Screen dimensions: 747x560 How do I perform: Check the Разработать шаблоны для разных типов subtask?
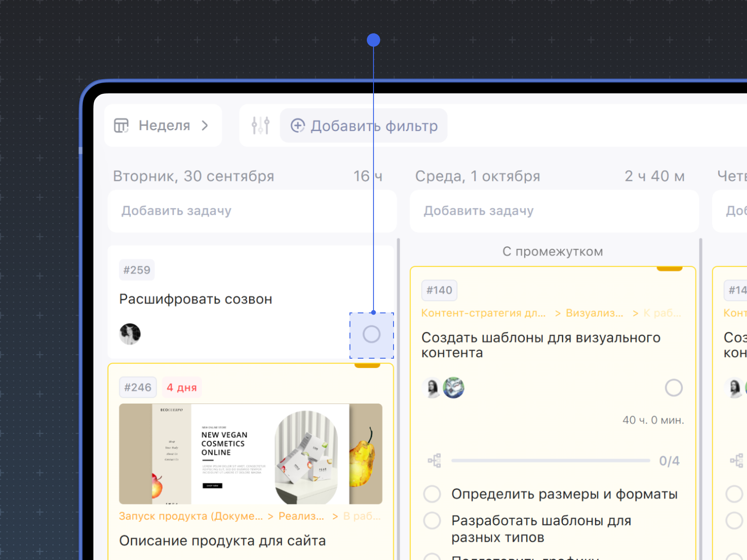click(432, 520)
